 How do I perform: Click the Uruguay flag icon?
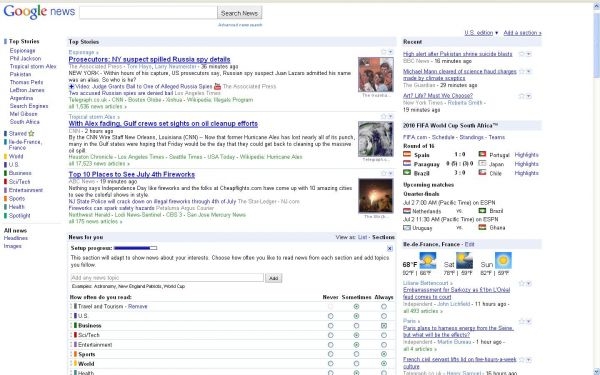pyautogui.click(x=407, y=228)
